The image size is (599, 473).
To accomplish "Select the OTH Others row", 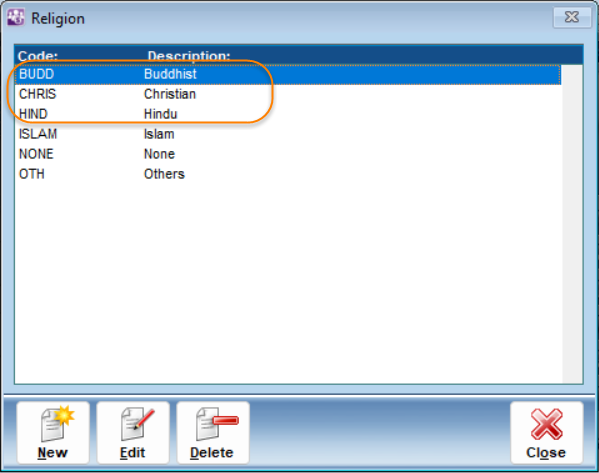I will pyautogui.click(x=288, y=174).
